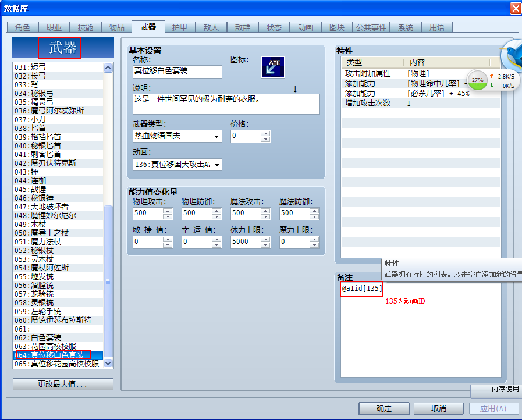Select the 攻击附加属性 trait row
Screen dimensions: 522x420
click(421, 73)
